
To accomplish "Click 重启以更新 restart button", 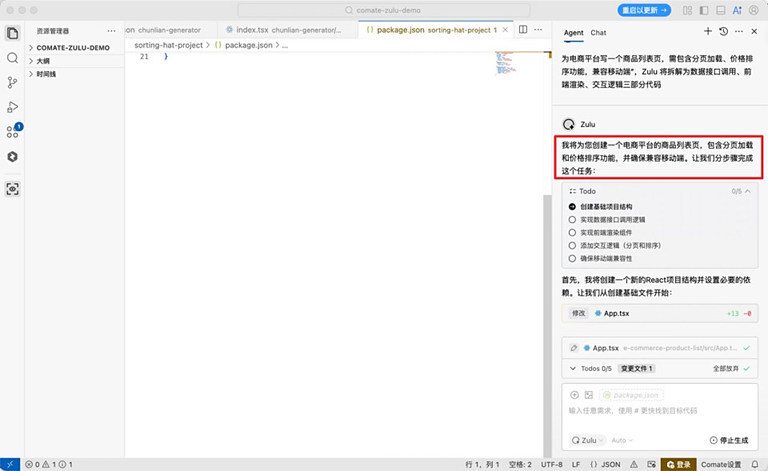I will [x=644, y=10].
